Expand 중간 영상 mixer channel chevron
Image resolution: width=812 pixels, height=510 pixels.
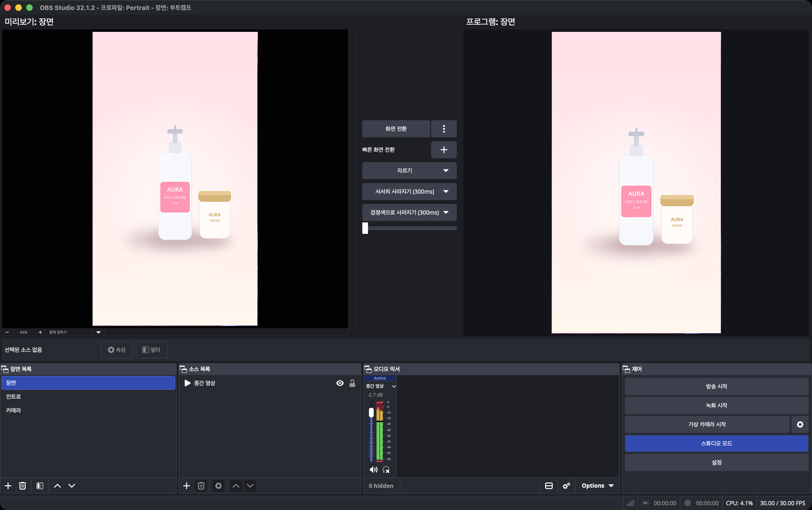click(394, 386)
